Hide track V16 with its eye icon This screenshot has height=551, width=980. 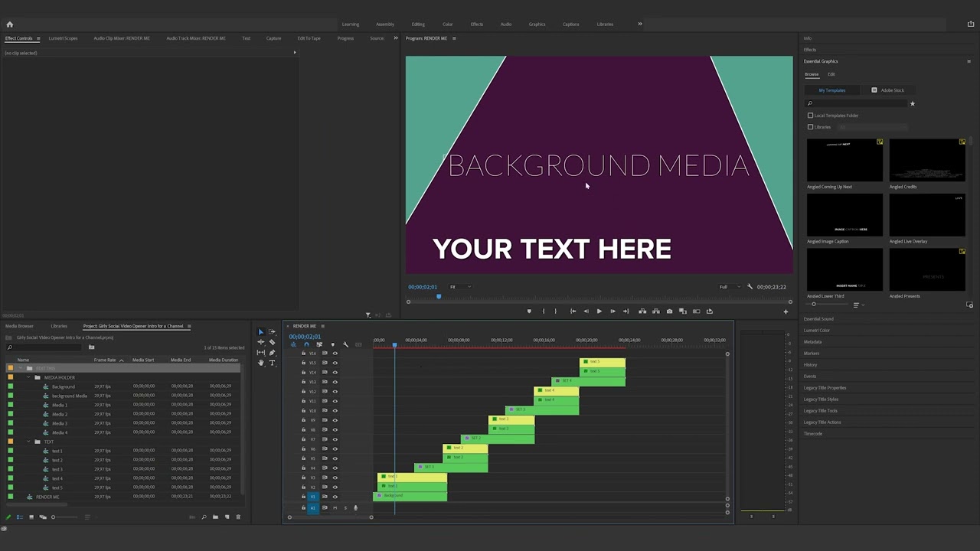(335, 354)
